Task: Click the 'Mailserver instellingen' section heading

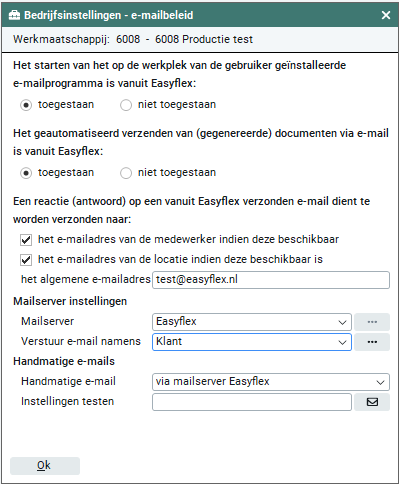Action: pyautogui.click(x=70, y=301)
